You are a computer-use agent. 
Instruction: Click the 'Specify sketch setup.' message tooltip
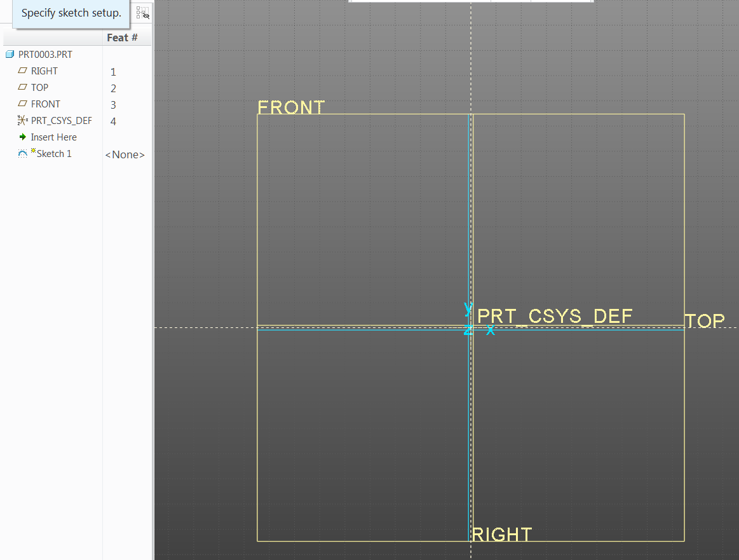tap(71, 13)
